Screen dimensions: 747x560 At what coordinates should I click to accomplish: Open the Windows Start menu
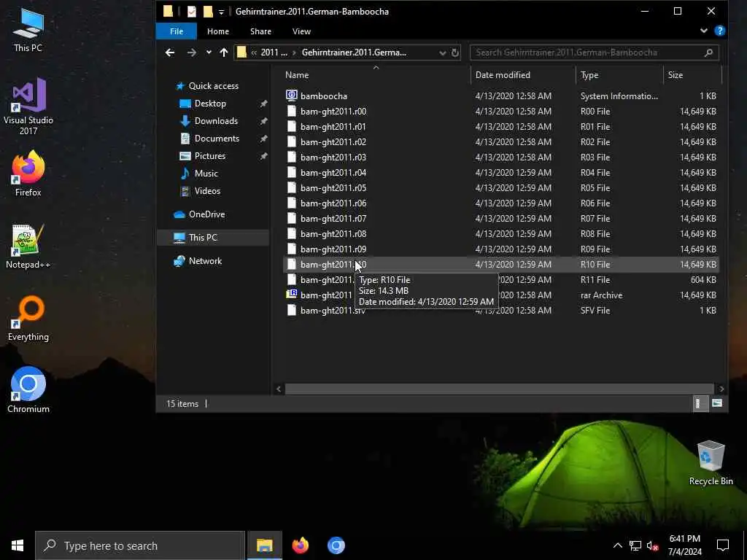pos(18,545)
